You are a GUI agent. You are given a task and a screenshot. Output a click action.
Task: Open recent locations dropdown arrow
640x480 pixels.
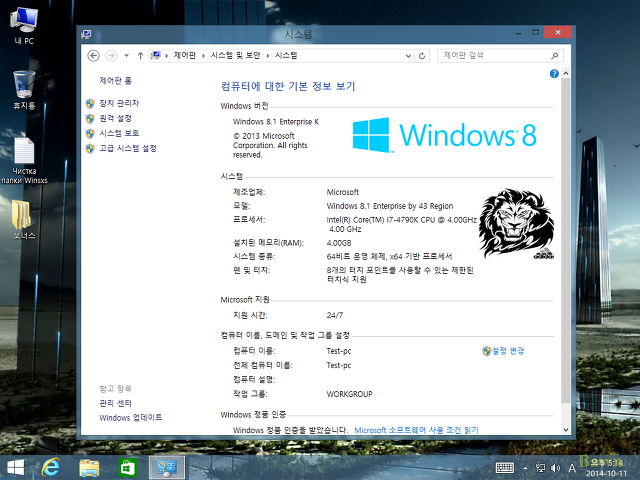tap(127, 56)
